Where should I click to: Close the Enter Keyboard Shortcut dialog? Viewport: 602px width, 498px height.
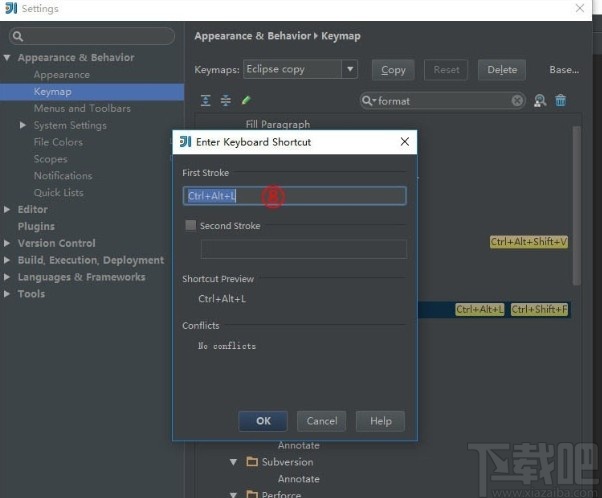(405, 142)
